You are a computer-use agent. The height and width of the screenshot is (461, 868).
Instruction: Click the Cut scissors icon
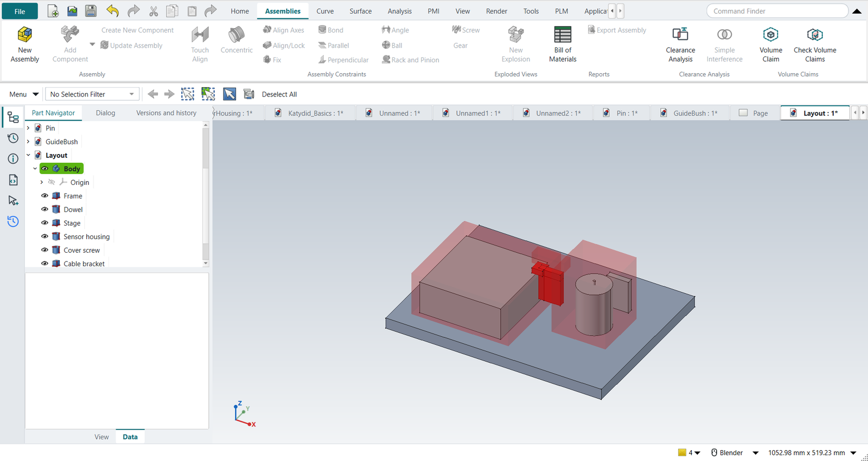click(x=154, y=11)
